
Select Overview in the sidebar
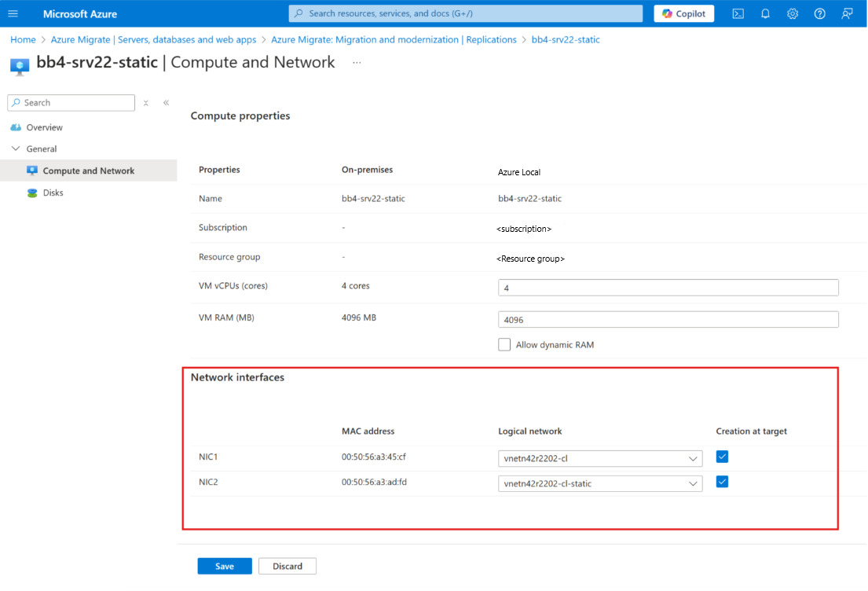pyautogui.click(x=44, y=127)
